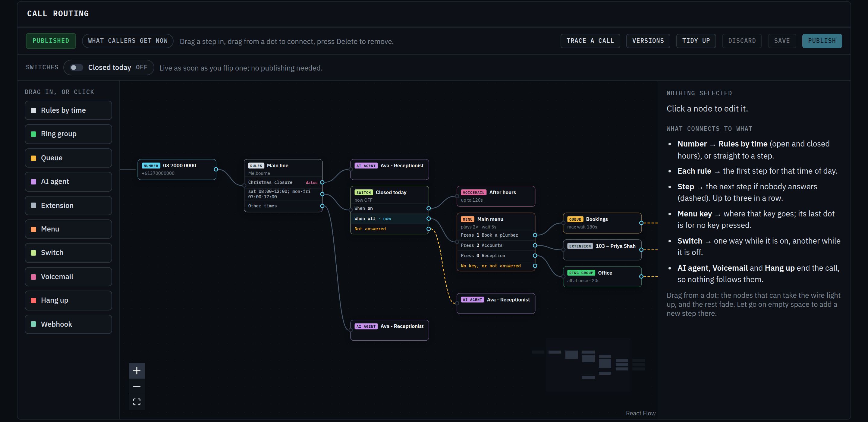Add a Queue step from palette

(68, 158)
